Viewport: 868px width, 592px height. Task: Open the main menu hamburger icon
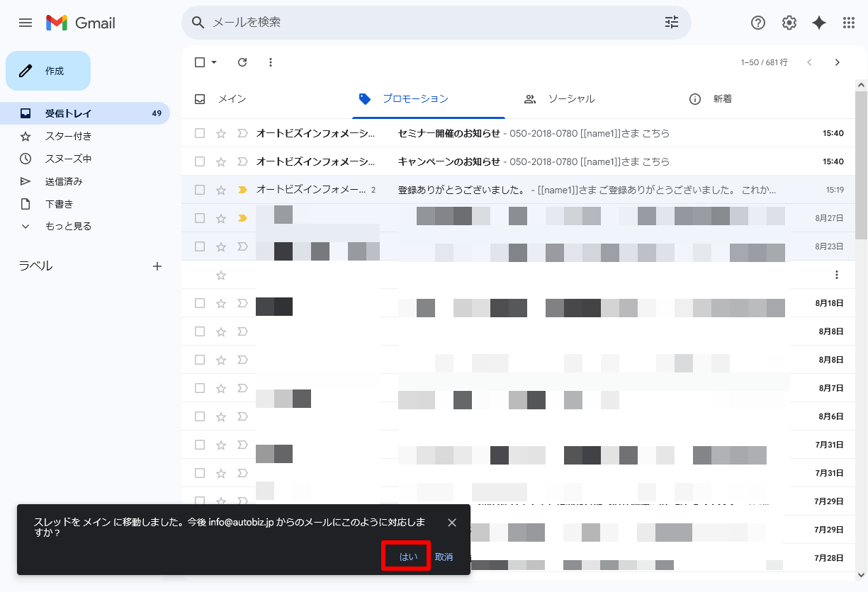click(26, 23)
